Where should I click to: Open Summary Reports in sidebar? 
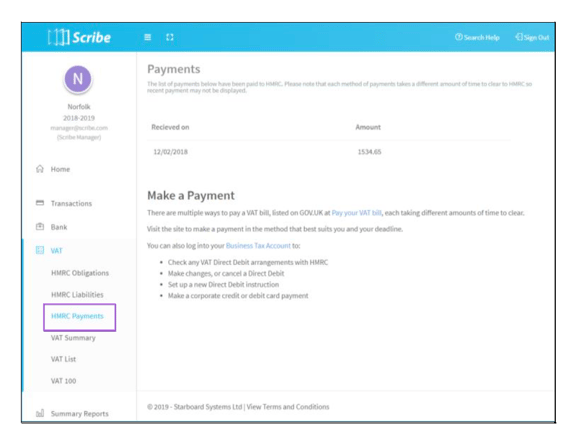pos(80,413)
